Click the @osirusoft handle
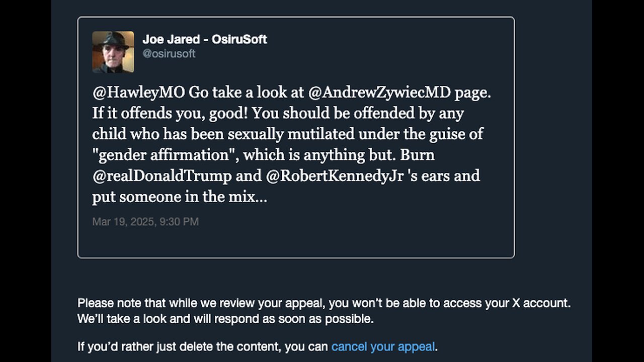 (x=169, y=54)
